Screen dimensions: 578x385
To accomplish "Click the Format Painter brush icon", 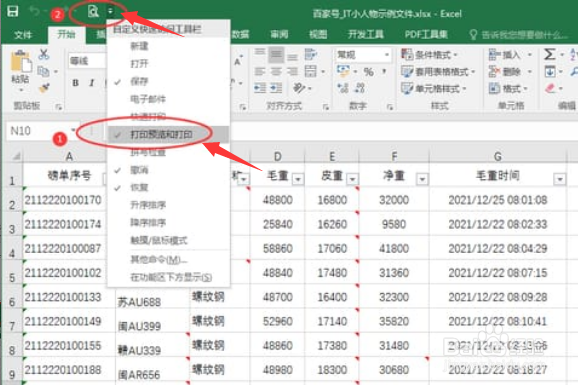I will point(44,88).
